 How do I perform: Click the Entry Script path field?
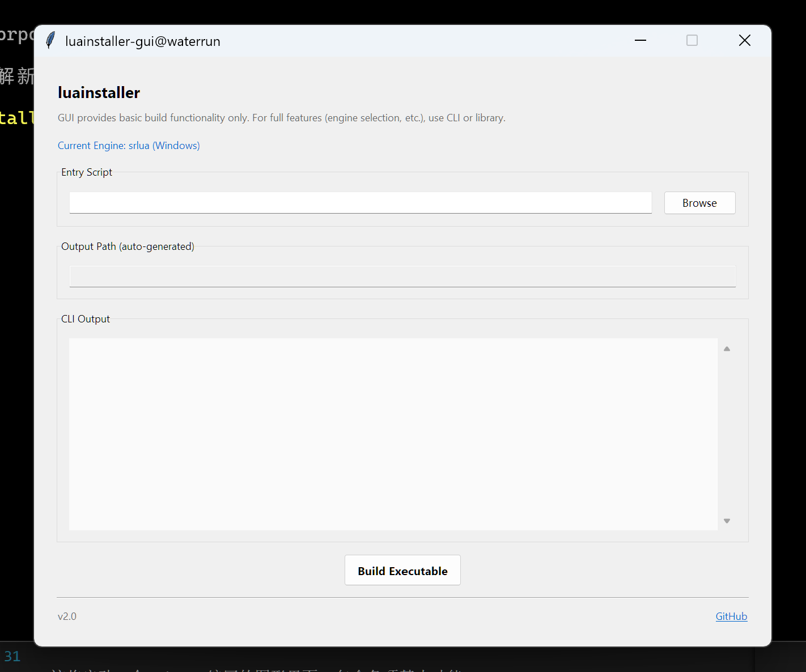coord(360,203)
